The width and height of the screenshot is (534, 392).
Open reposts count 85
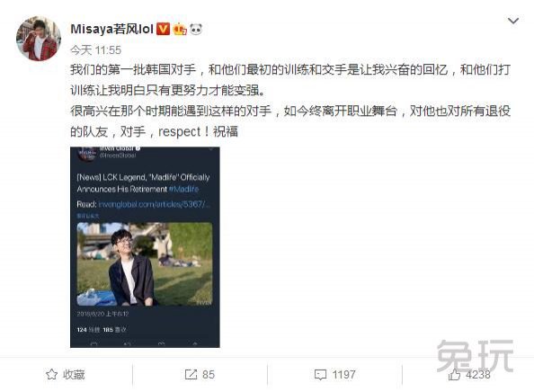209,375
